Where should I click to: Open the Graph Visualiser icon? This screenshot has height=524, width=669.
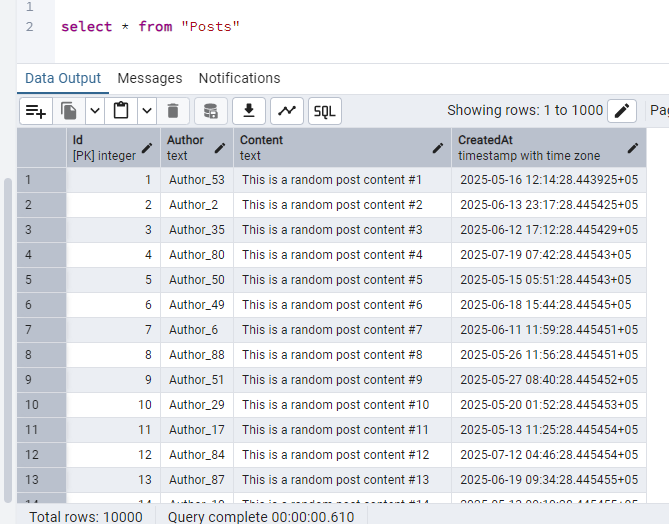pyautogui.click(x=287, y=111)
